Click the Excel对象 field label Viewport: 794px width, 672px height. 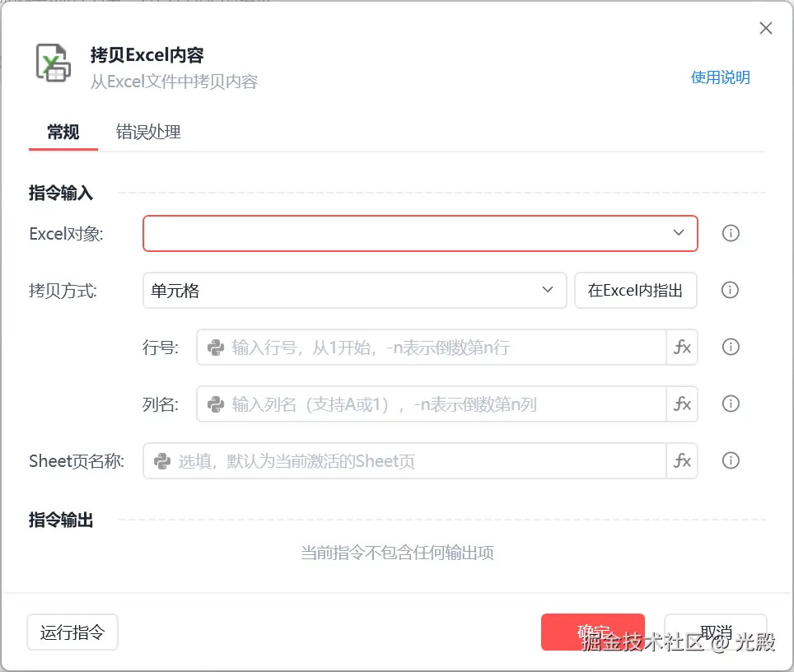(66, 233)
